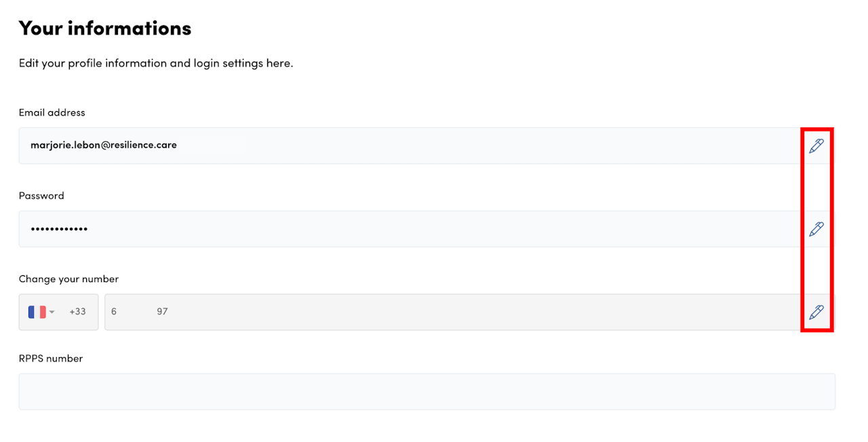Click the +33 country dialing code
The image size is (868, 442).
click(77, 312)
